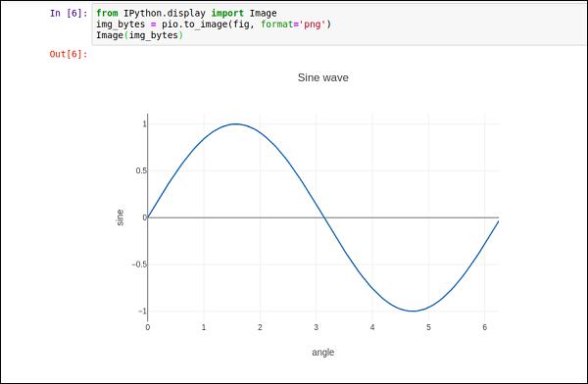Click the 'from IPython.display import Image' code line
This screenshot has height=384, width=588.
click(x=186, y=13)
